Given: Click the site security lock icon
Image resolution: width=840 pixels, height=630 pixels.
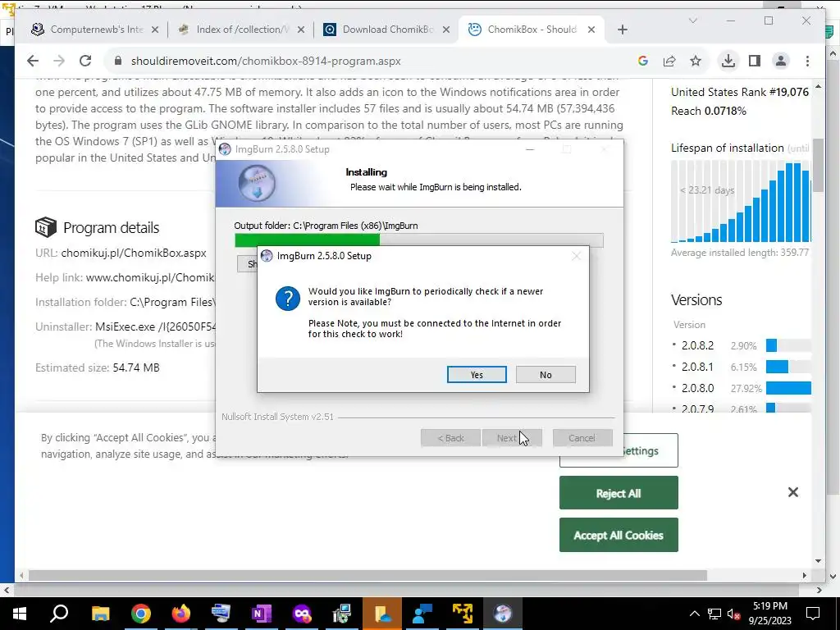Looking at the screenshot, I should [x=118, y=61].
